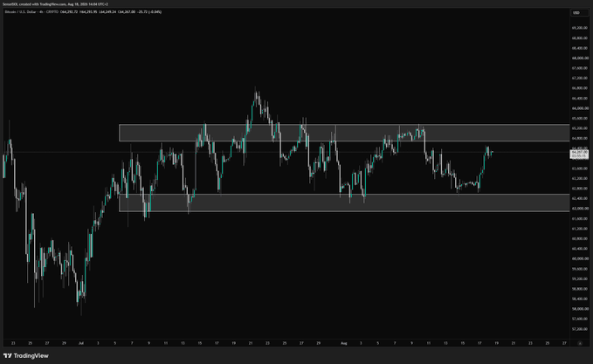Open the USD currency selector on price axis

click(579, 13)
